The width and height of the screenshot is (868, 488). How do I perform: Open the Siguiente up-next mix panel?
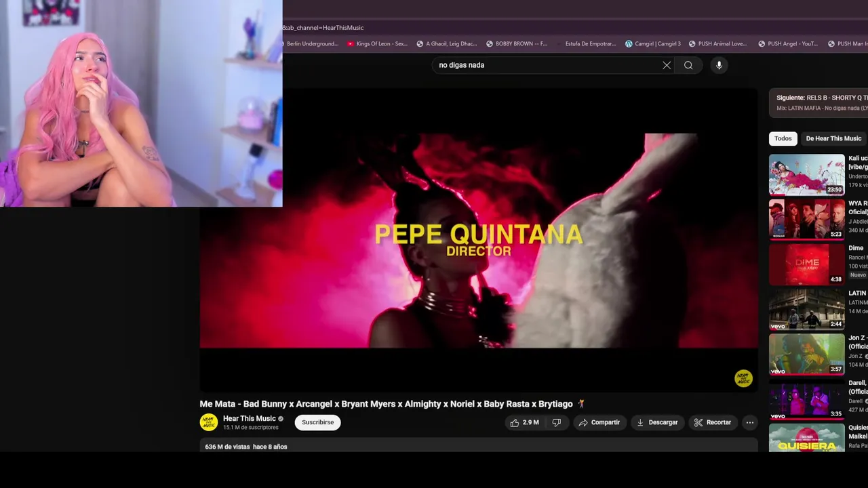(818, 102)
